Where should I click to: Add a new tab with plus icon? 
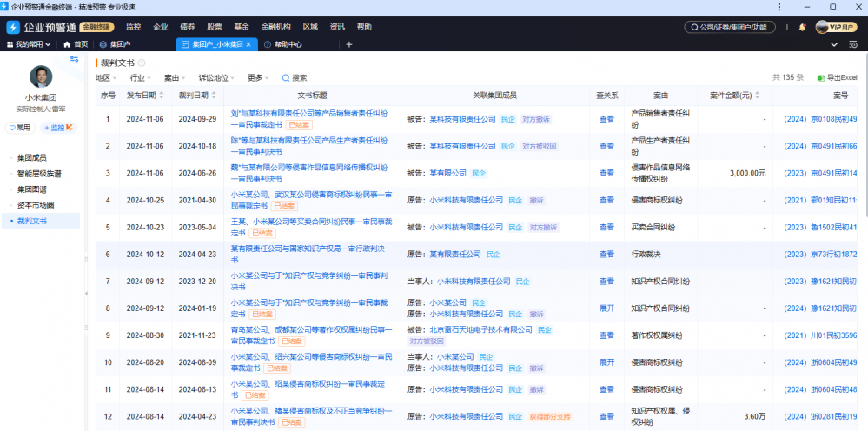[x=348, y=44]
